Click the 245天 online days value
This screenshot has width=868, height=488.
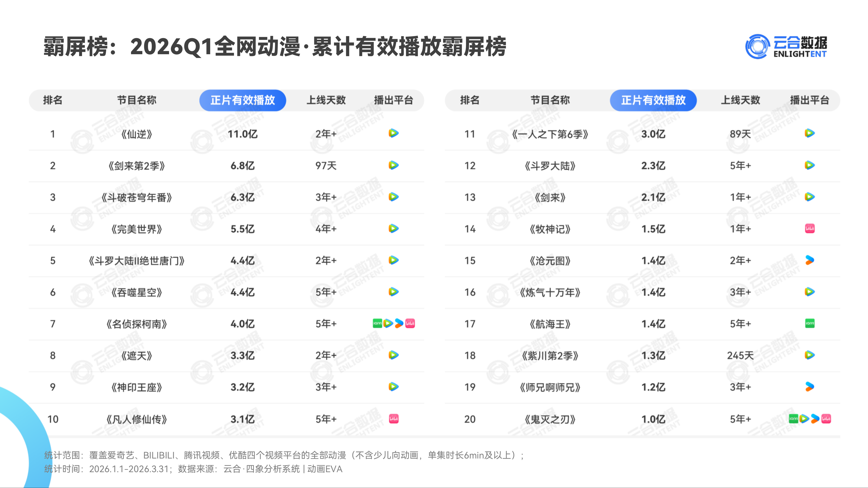point(740,356)
